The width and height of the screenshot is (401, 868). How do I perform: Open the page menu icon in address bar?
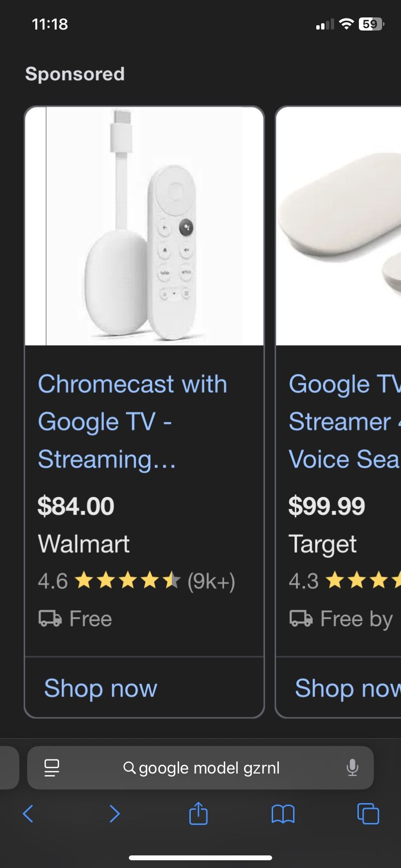[52, 768]
